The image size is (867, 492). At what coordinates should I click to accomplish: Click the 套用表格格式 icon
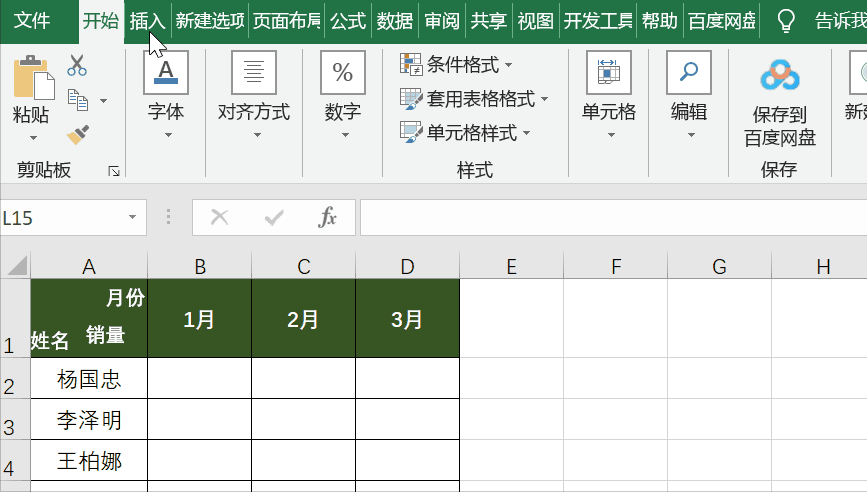(x=411, y=98)
